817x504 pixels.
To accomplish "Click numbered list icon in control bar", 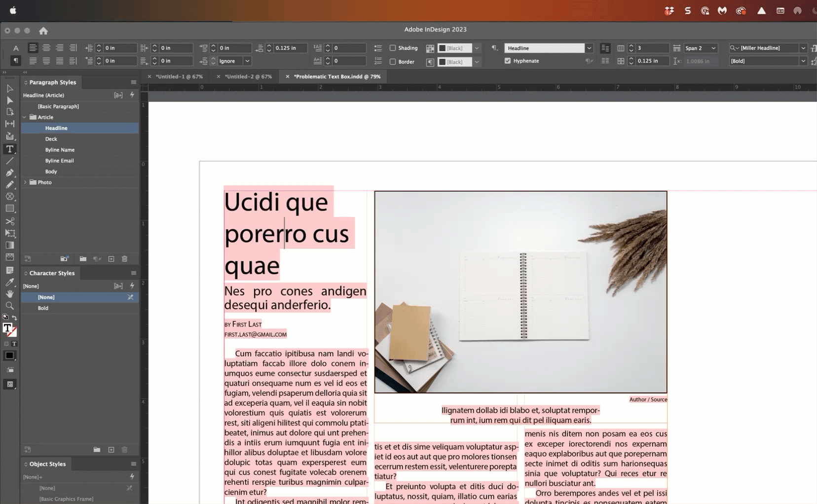I will coord(378,61).
